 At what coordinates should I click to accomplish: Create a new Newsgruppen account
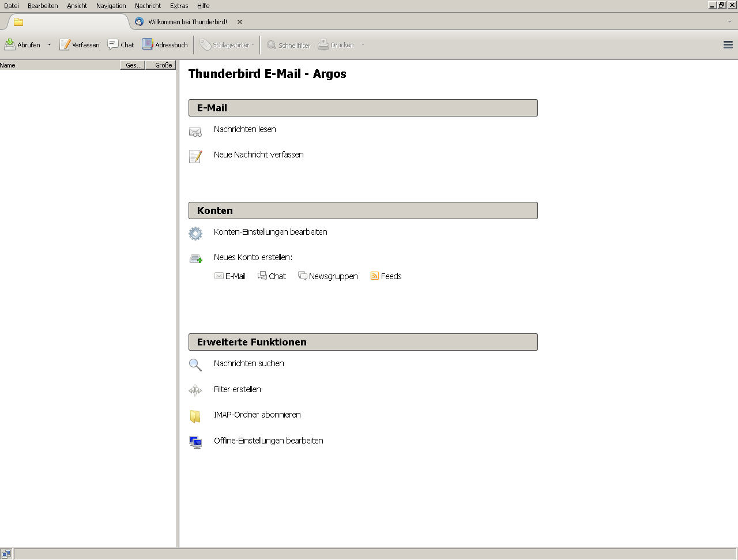click(327, 276)
